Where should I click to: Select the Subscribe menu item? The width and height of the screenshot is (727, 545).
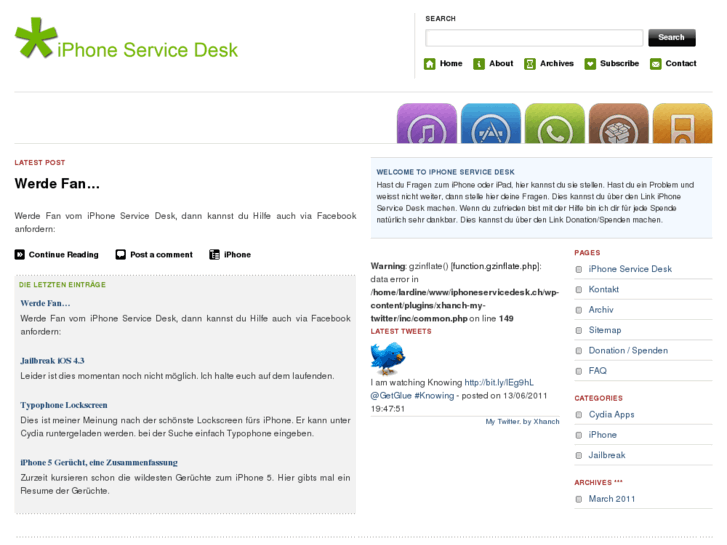click(619, 64)
